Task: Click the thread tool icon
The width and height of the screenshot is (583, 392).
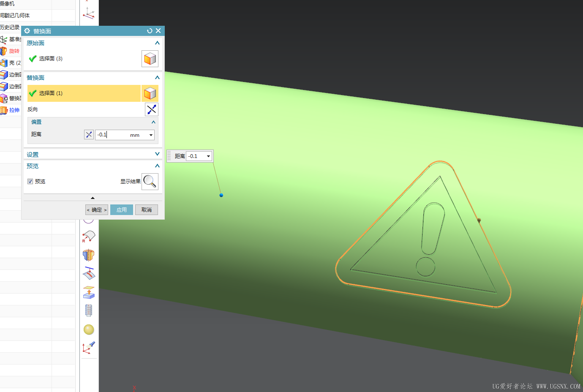Action: pos(88,310)
